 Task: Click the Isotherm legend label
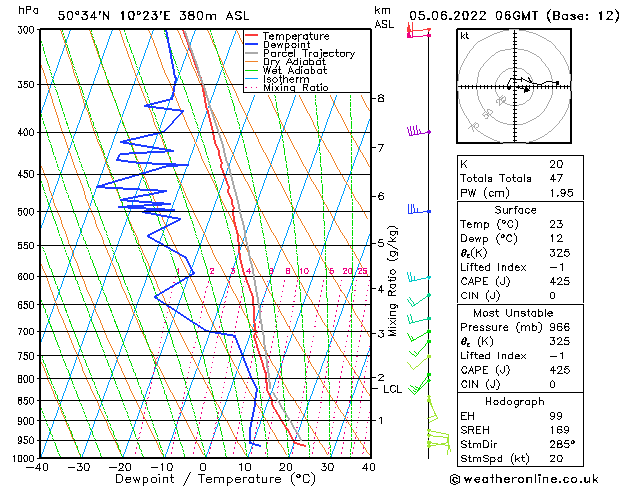click(x=286, y=79)
